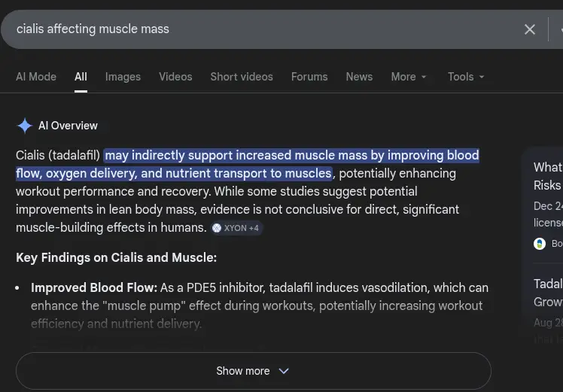The width and height of the screenshot is (563, 392).
Task: Open the Tools dropdown menu
Action: tap(466, 77)
